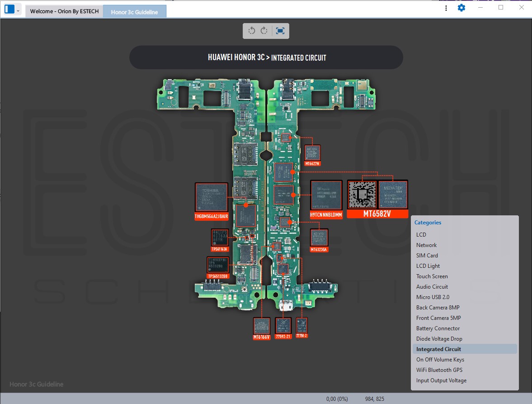Open the settings gear icon
This screenshot has width=532, height=404.
tap(461, 8)
